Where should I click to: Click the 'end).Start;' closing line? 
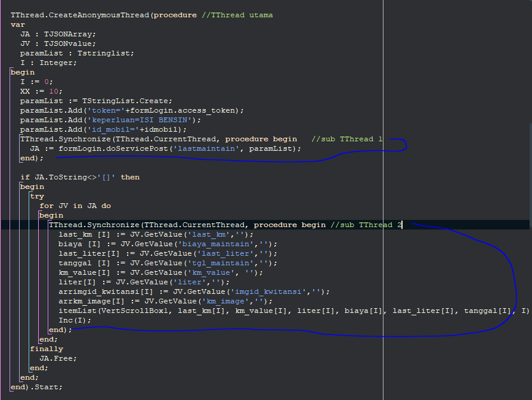pyautogui.click(x=36, y=387)
